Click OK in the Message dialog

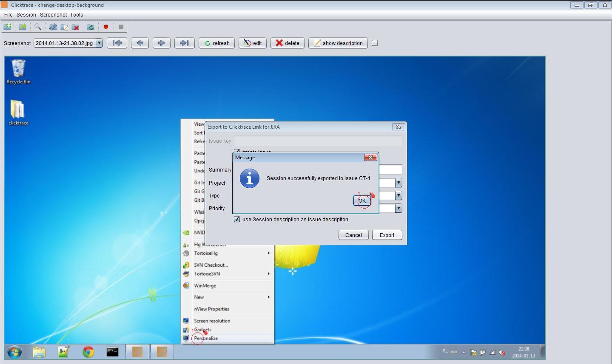coord(362,201)
